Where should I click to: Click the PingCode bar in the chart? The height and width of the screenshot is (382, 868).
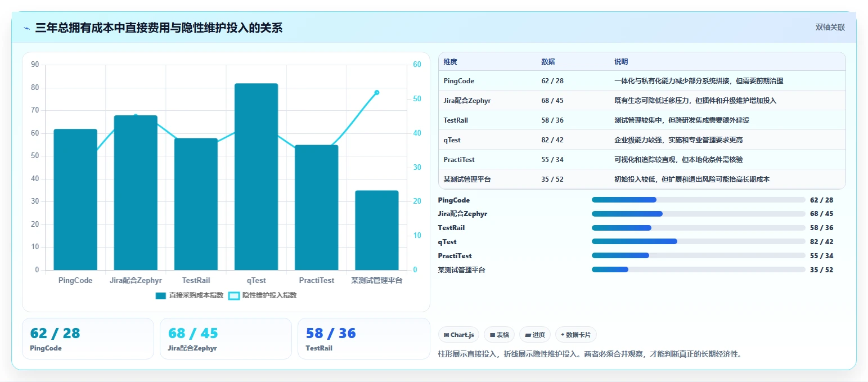pyautogui.click(x=75, y=200)
